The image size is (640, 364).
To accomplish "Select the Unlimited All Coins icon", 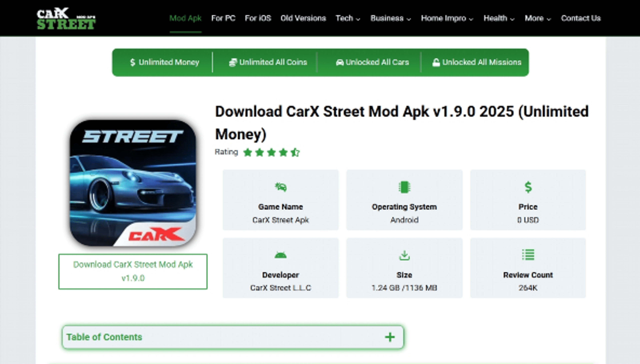I will [x=233, y=62].
